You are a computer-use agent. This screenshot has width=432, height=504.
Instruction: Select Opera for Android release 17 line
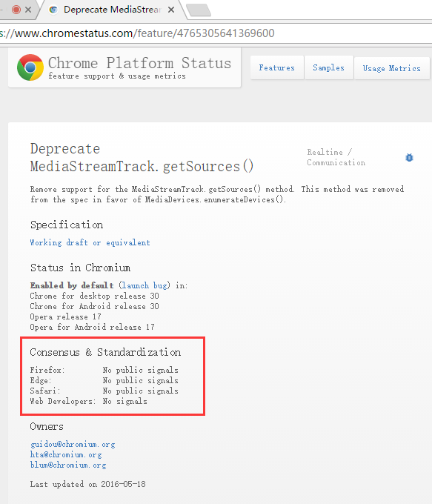tap(92, 327)
